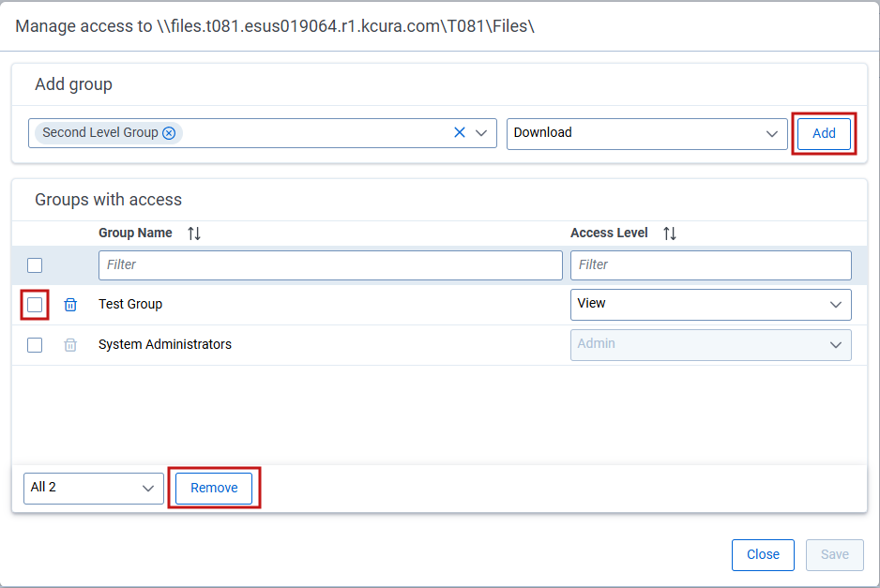This screenshot has height=588, width=880.
Task: Click the trash icon beside System Administrators
Action: point(70,344)
